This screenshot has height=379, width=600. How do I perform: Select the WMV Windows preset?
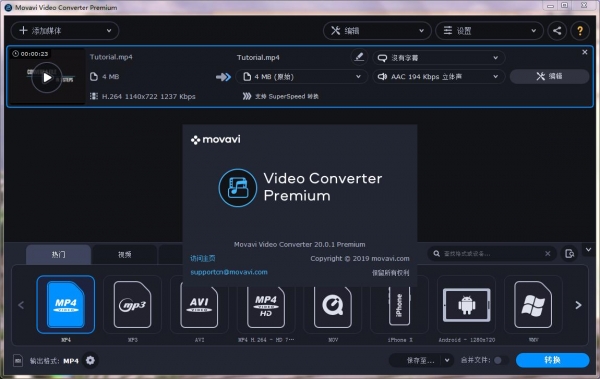tap(533, 305)
